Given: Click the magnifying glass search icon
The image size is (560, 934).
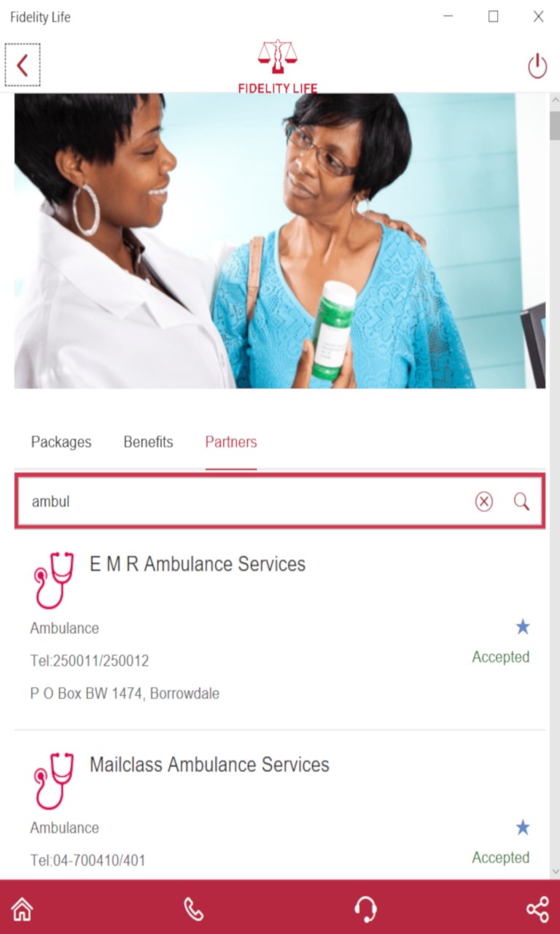Looking at the screenshot, I should tap(521, 501).
